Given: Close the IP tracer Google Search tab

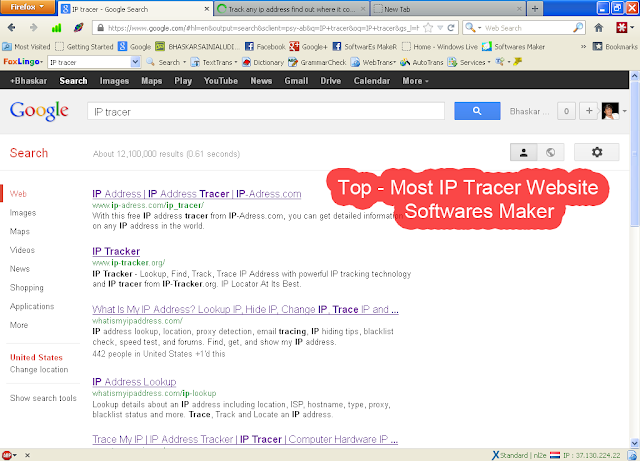Looking at the screenshot, I should point(207,9).
